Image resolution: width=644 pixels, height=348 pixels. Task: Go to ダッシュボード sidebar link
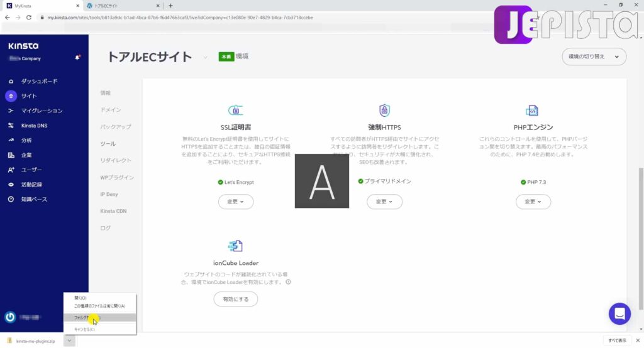(40, 81)
